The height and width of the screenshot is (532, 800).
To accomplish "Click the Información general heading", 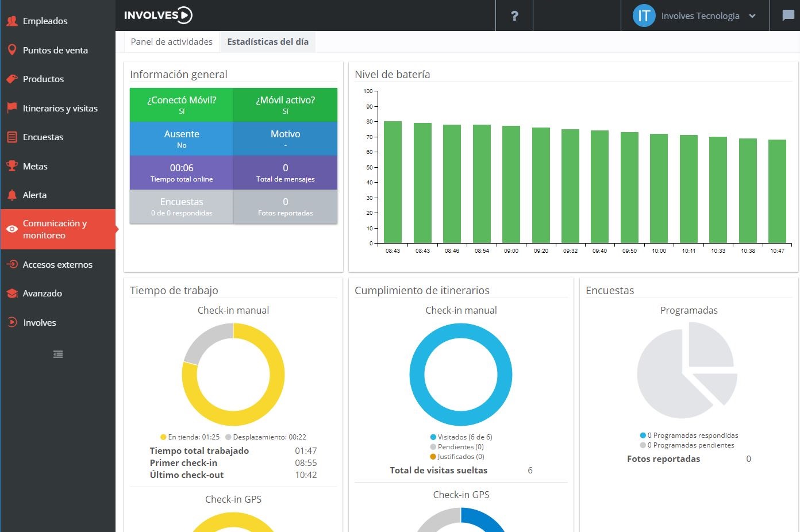I will coord(179,74).
